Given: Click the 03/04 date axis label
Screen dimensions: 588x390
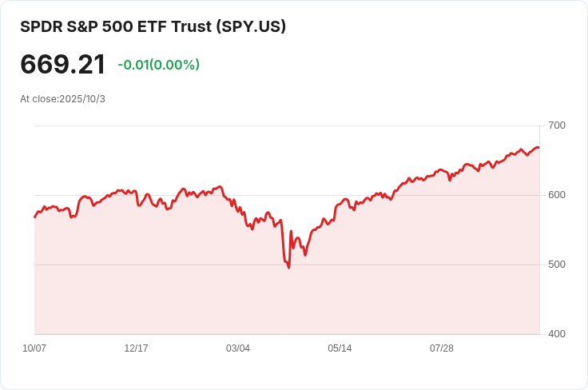Looking at the screenshot, I should pos(238,348).
